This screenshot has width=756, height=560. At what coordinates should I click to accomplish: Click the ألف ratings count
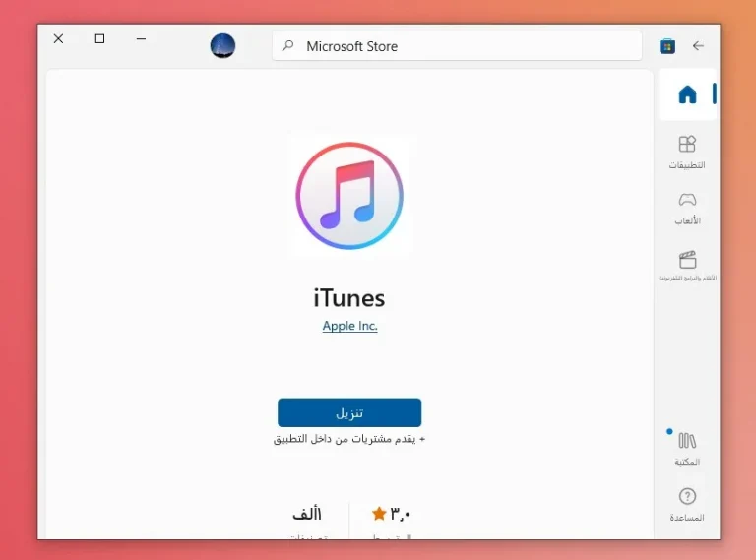tap(307, 514)
